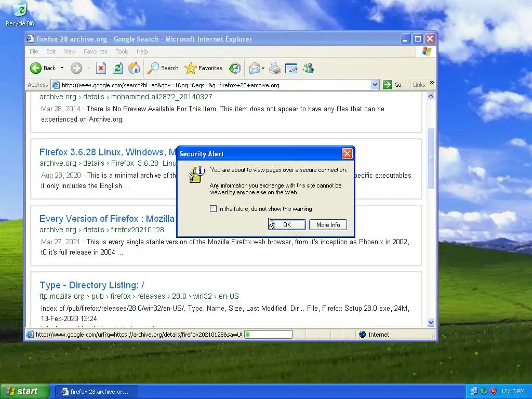
Task: Expand the Forward button dropdown arrow
Action: point(88,68)
